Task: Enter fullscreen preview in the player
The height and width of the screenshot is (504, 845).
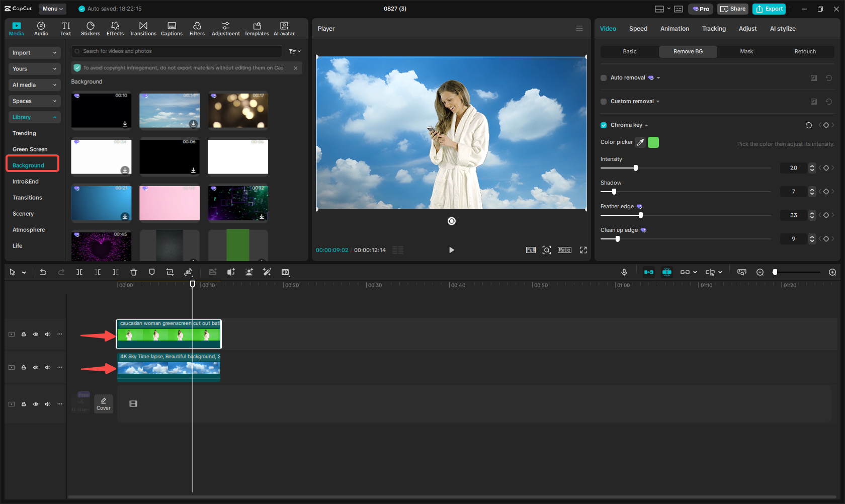Action: click(583, 250)
